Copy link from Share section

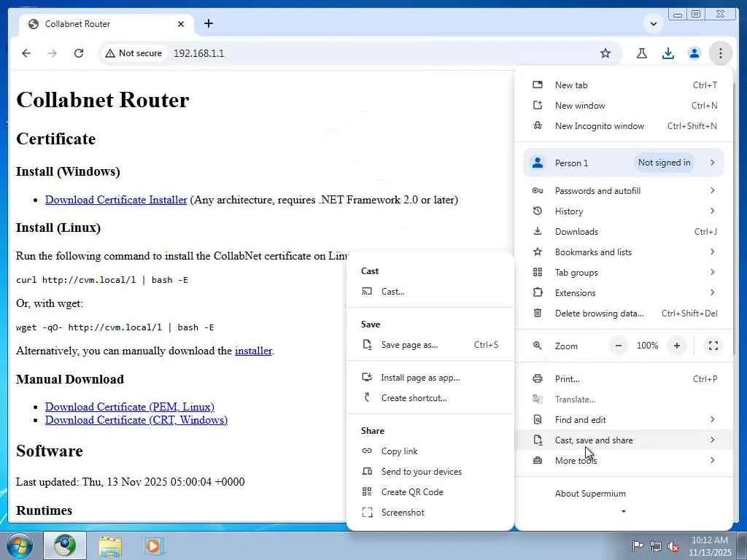point(430,451)
